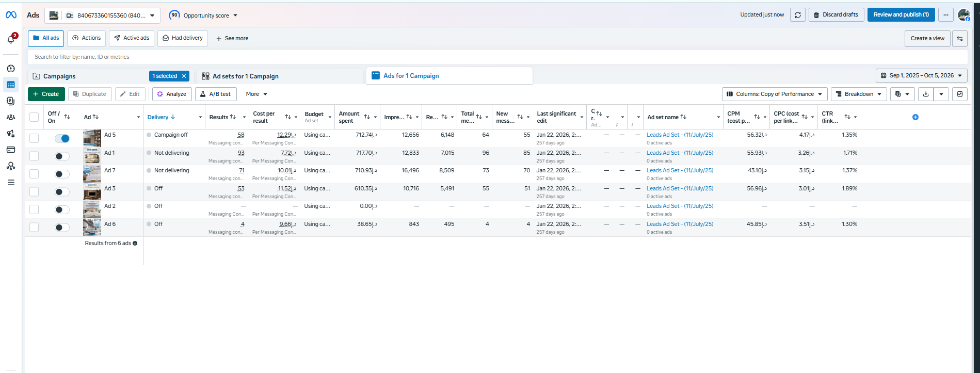Toggle on Ad 2
This screenshot has width=980, height=373.
[62, 209]
